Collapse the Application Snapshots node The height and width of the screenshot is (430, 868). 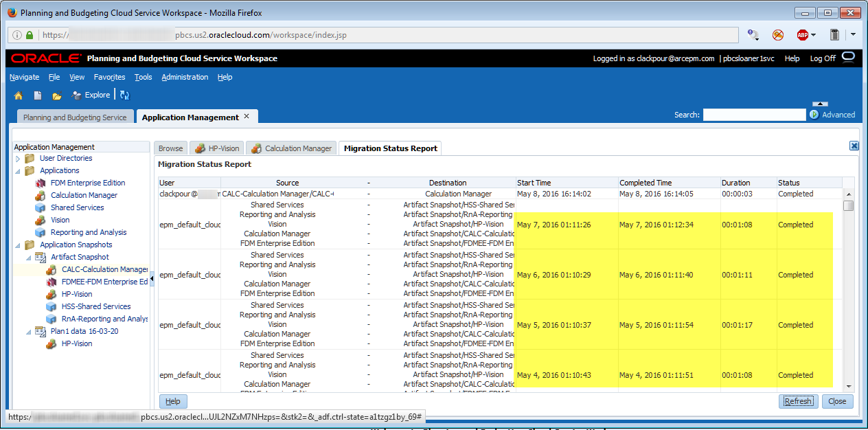point(18,245)
